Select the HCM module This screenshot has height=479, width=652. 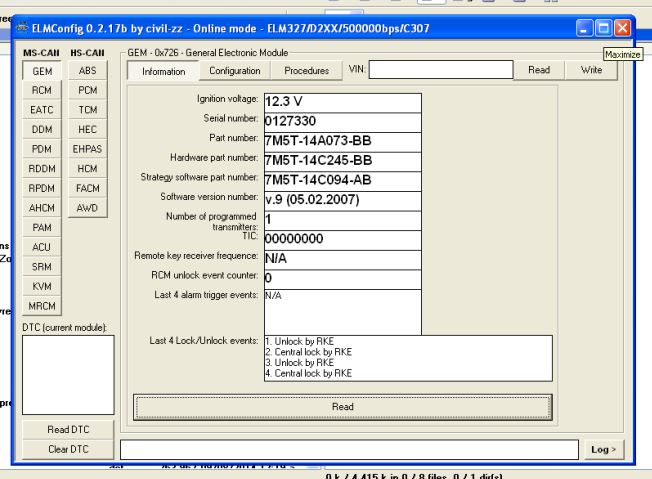(x=87, y=168)
